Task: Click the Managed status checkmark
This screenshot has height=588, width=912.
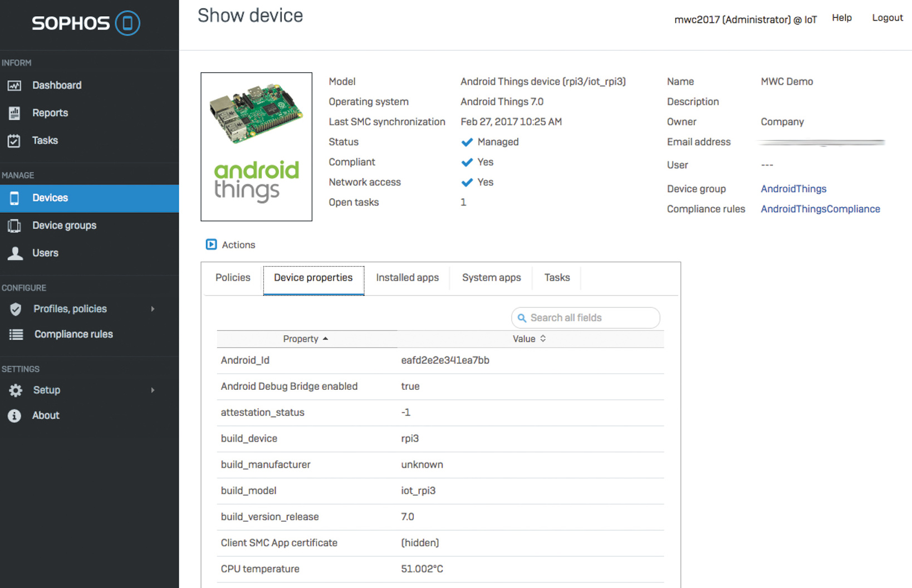Action: [x=467, y=142]
